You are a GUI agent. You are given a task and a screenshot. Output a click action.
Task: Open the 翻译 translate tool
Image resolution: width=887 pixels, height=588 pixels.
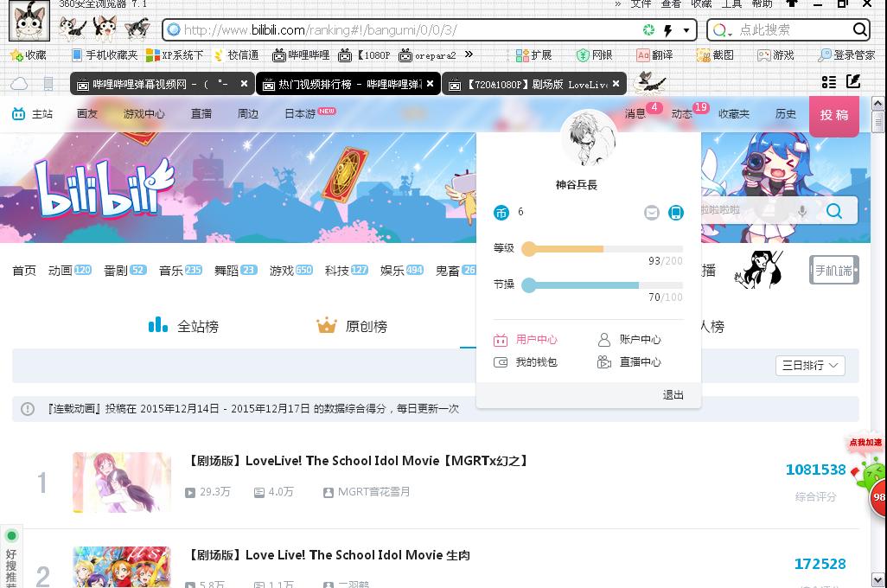click(x=654, y=54)
